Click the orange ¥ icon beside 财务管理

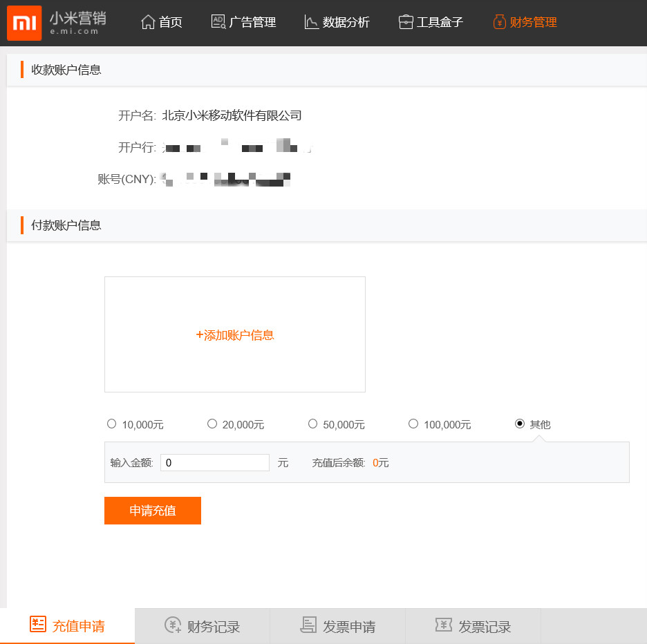498,21
